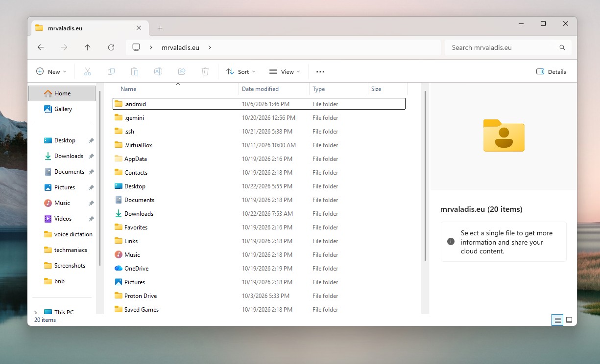600x364 pixels.
Task: Switch to large thumbnails view layout
Action: (x=569, y=320)
